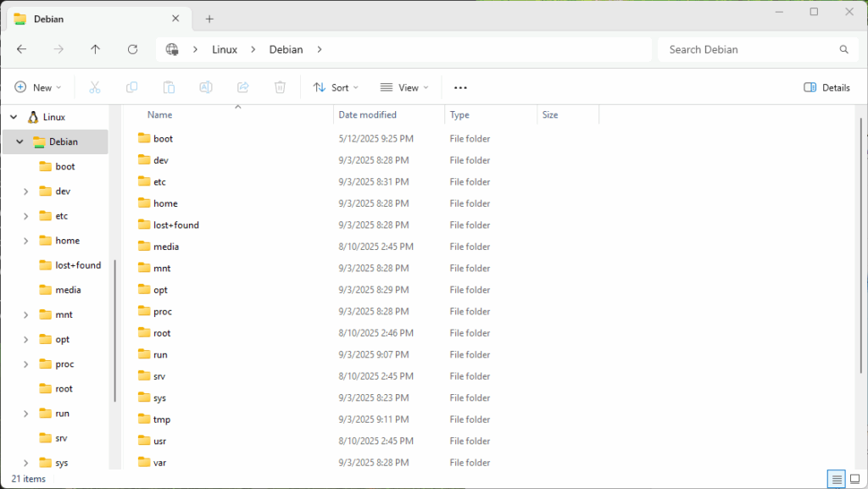Click date 5/12/2025 9:25 PM

(376, 138)
